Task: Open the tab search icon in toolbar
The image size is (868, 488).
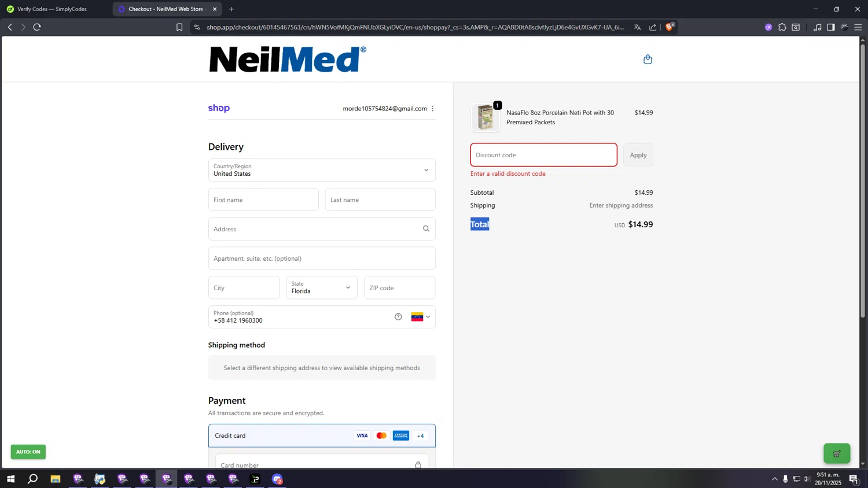Action: tap(796, 27)
